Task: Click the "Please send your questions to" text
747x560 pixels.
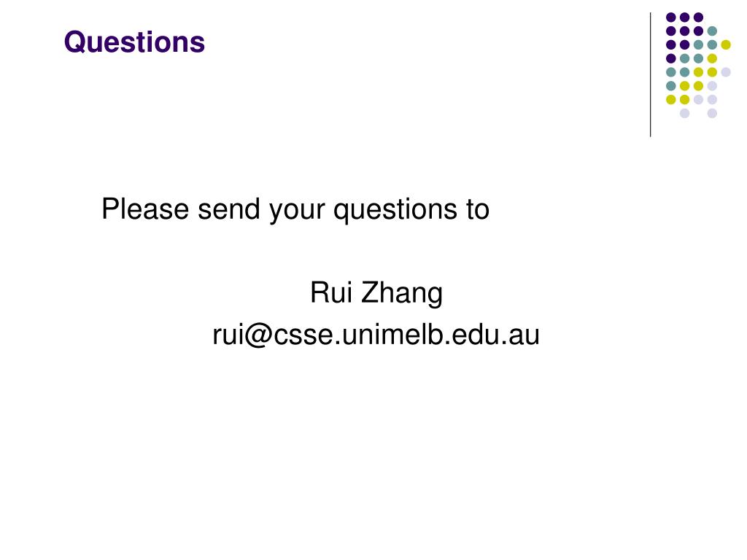Action: pyautogui.click(x=295, y=210)
